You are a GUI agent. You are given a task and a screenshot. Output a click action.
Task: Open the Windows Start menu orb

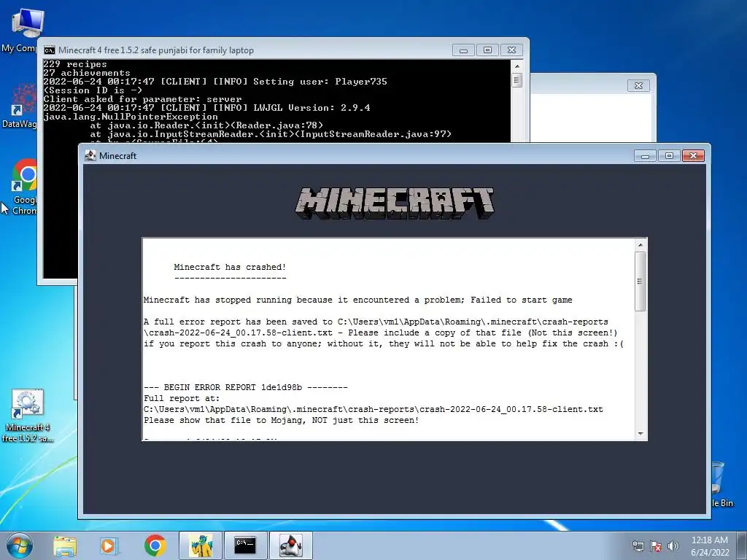coord(19,545)
